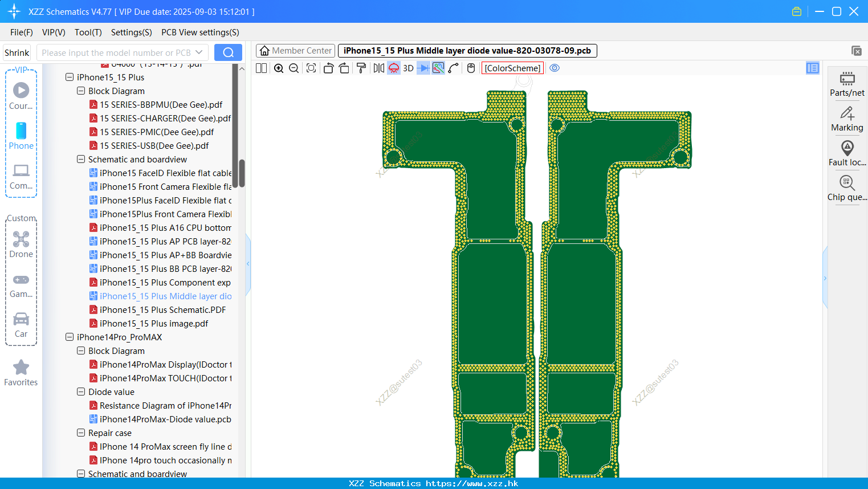Click the mirror flip board icon
Screen dimensions: 868x489
click(379, 68)
